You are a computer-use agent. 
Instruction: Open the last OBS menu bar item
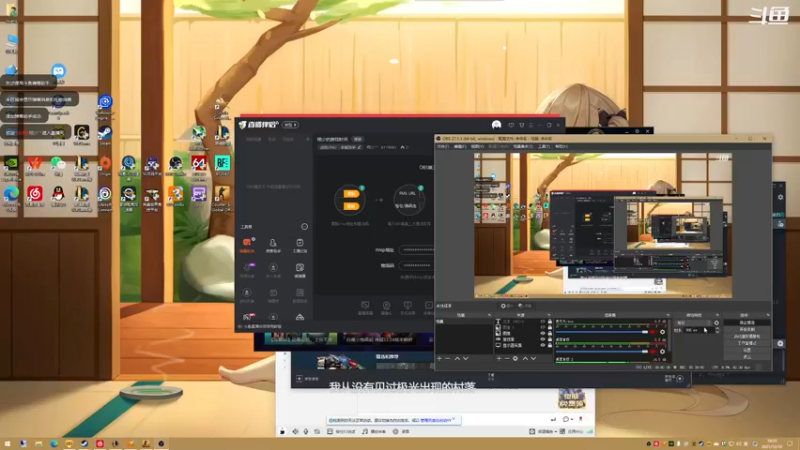[x=561, y=146]
